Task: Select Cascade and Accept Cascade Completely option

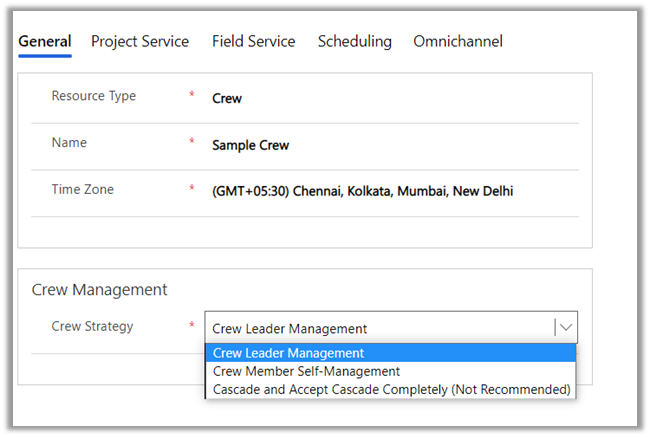Action: tap(391, 389)
